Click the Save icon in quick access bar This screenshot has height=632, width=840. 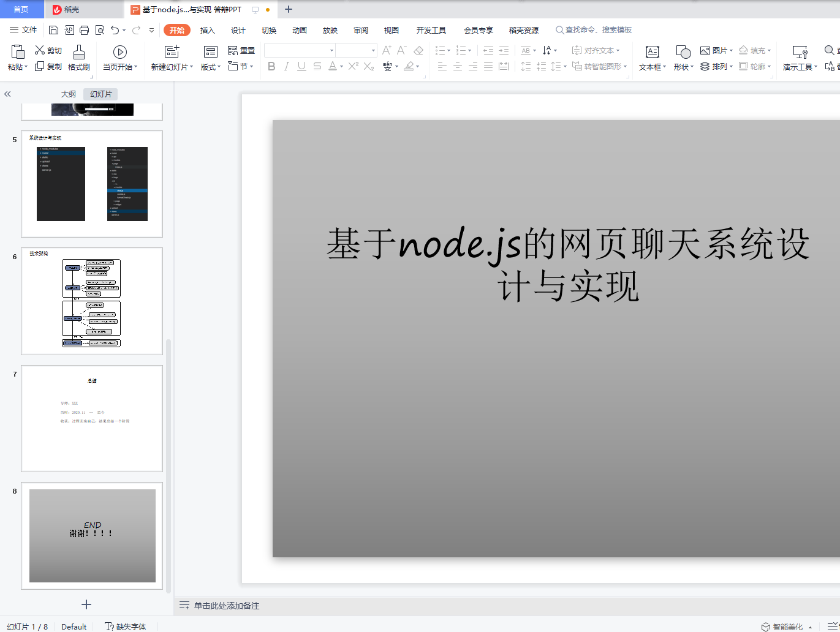53,30
